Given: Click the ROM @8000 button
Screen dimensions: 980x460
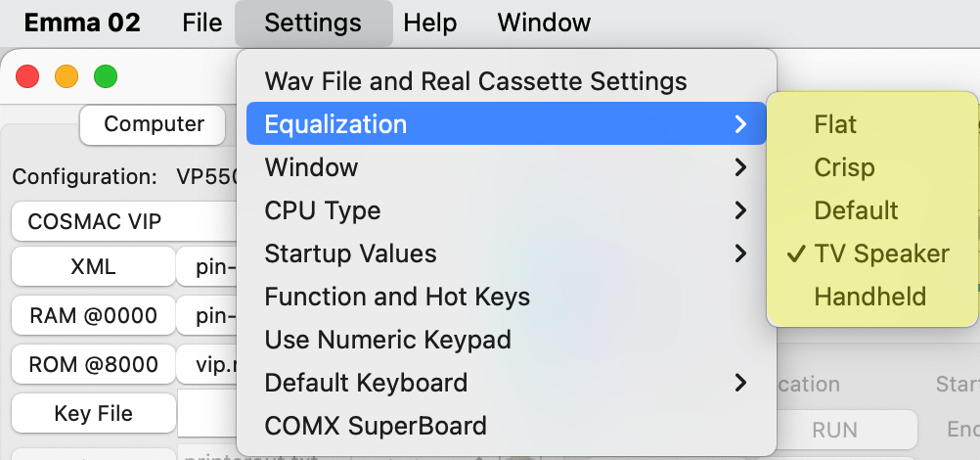Looking at the screenshot, I should click(94, 364).
